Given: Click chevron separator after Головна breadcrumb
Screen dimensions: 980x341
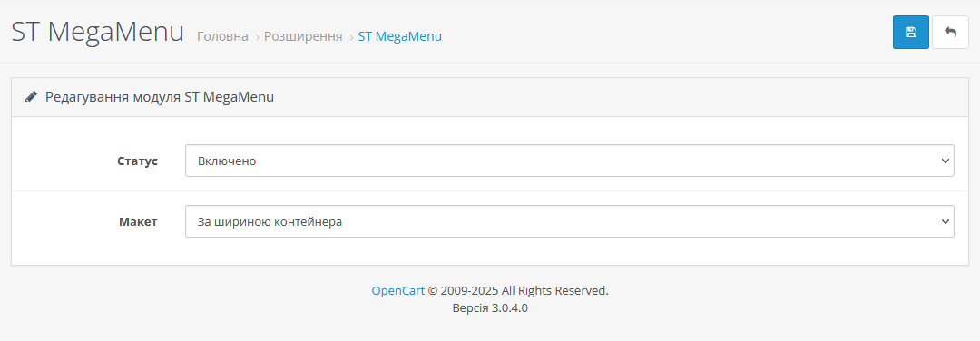Looking at the screenshot, I should pos(256,37).
